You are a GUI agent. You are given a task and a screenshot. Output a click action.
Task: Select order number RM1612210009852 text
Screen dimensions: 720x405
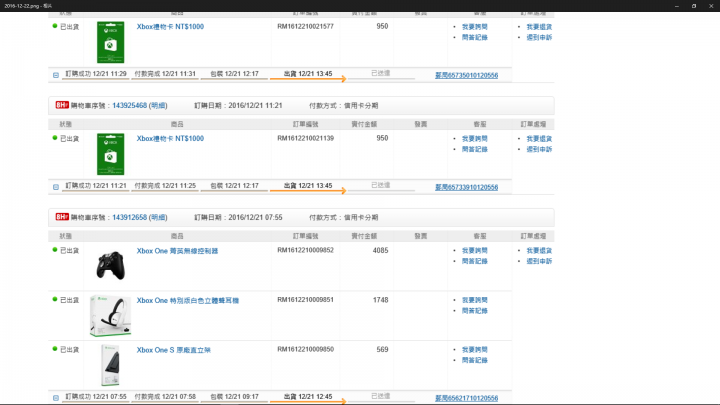(305, 250)
